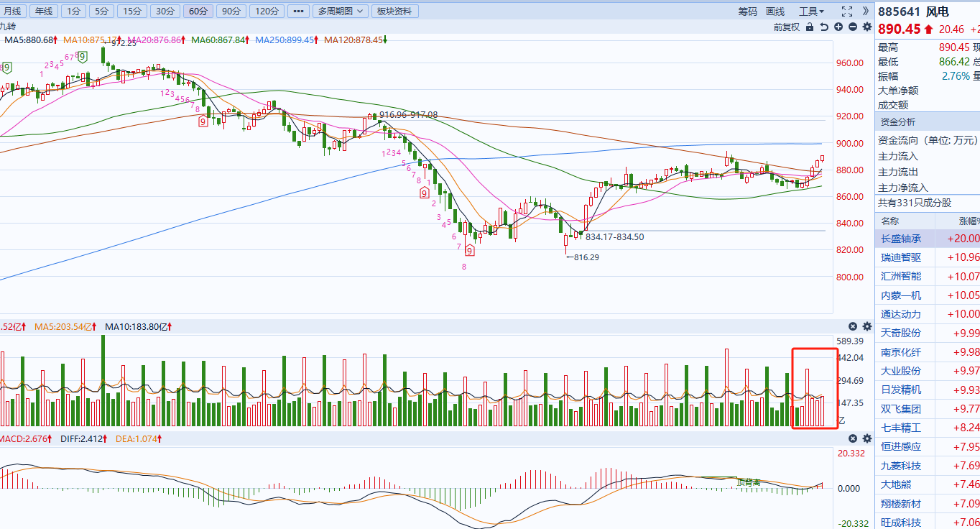Click the 资金分析 section header
Image resolution: width=980 pixels, height=529 pixels.
tap(897, 121)
